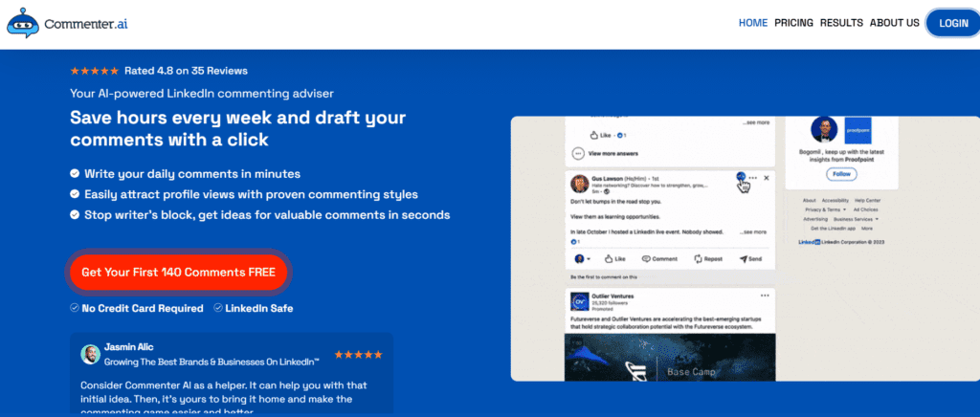The height and width of the screenshot is (417, 980).
Task: Go to the PRICING page
Action: coord(793,23)
